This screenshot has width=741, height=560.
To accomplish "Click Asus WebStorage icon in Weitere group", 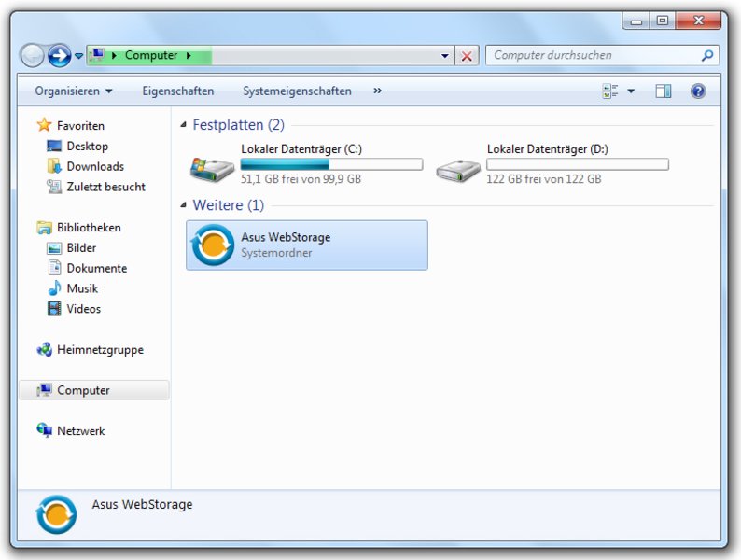I will (213, 245).
